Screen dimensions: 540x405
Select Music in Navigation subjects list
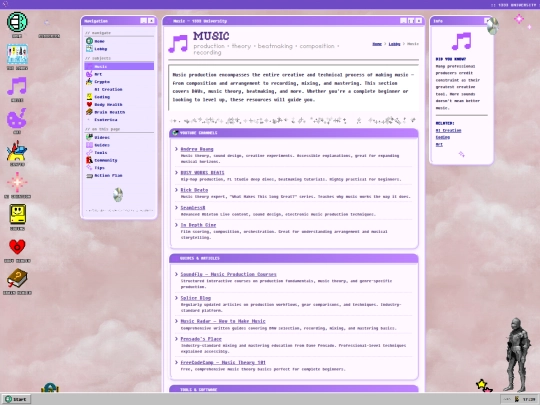tap(119, 66)
